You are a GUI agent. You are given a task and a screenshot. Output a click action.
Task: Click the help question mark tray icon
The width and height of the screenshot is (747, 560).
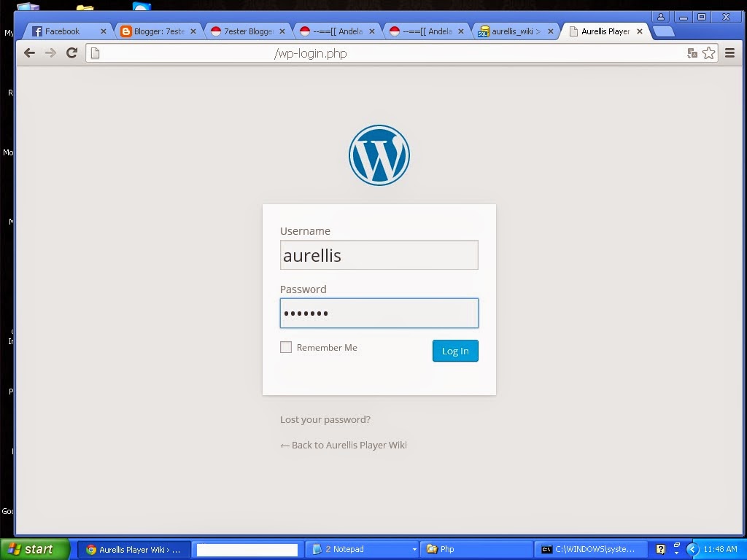coord(660,550)
